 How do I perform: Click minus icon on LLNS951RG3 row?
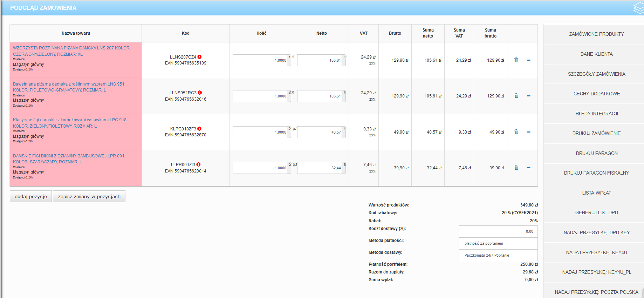click(x=529, y=96)
